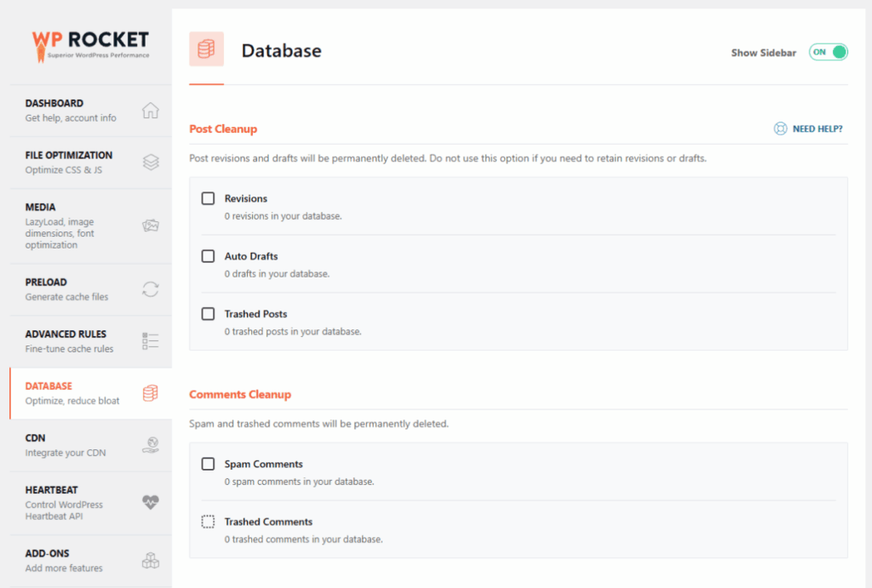Select the Spam Comments checkbox
Viewport: 872px width, 588px height.
(208, 464)
